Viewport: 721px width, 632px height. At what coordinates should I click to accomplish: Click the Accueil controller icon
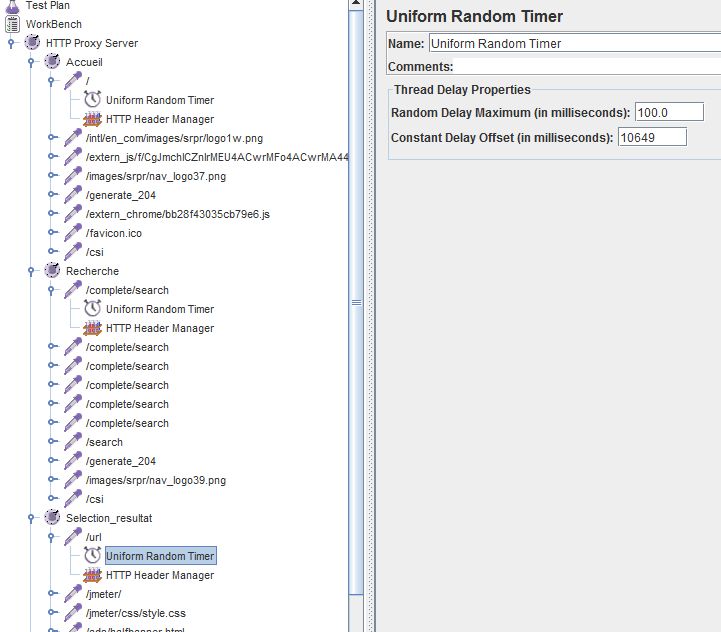pyautogui.click(x=53, y=62)
